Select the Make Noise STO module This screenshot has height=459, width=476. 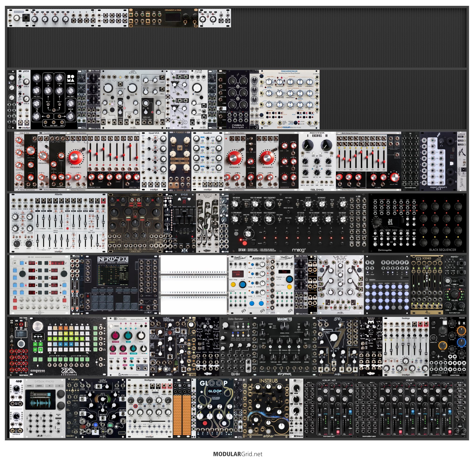pyautogui.click(x=199, y=100)
